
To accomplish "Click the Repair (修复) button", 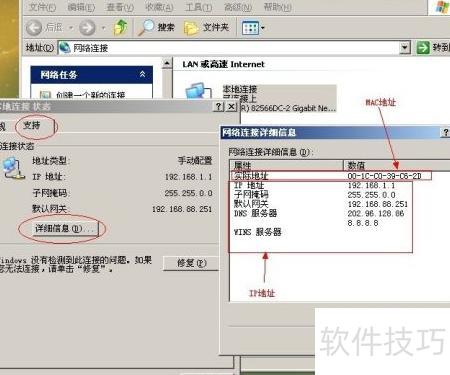I will coord(191,263).
